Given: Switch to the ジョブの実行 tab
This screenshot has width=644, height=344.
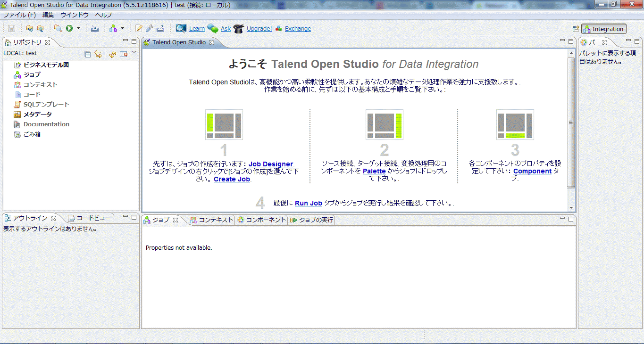Looking at the screenshot, I should [312, 220].
